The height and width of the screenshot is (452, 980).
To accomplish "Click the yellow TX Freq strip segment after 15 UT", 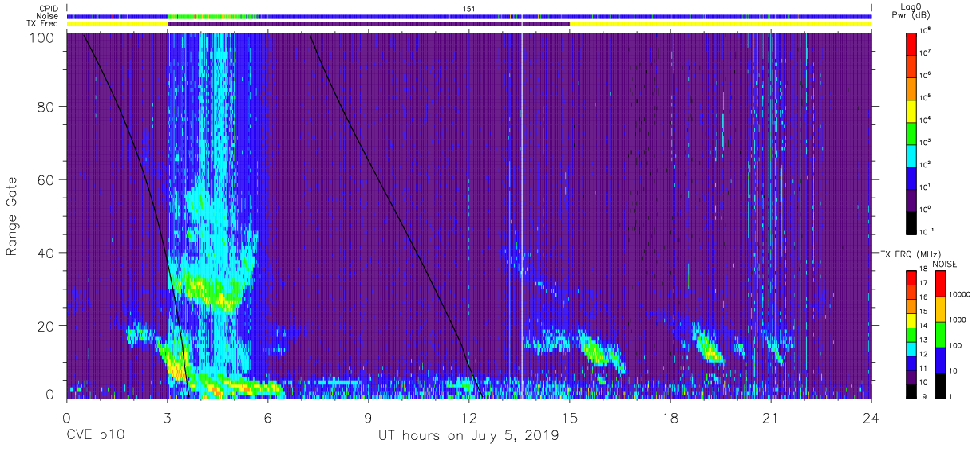I will coord(720,24).
